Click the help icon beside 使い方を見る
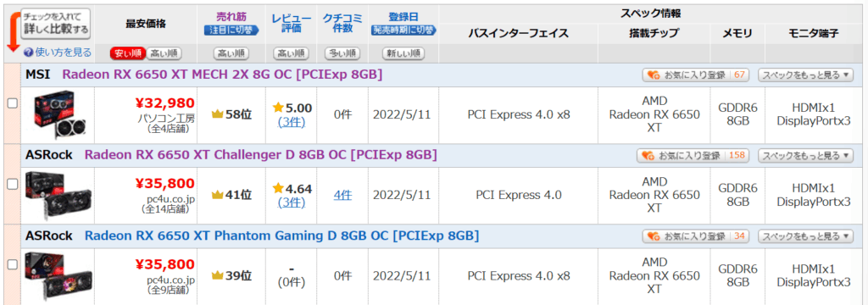 click(28, 53)
